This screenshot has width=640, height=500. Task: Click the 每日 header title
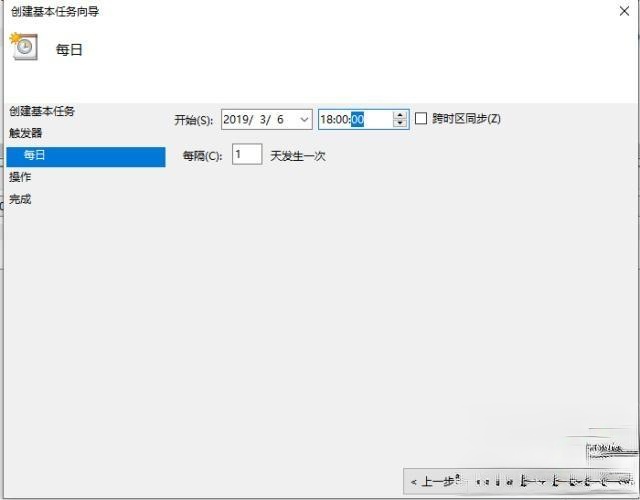click(69, 50)
